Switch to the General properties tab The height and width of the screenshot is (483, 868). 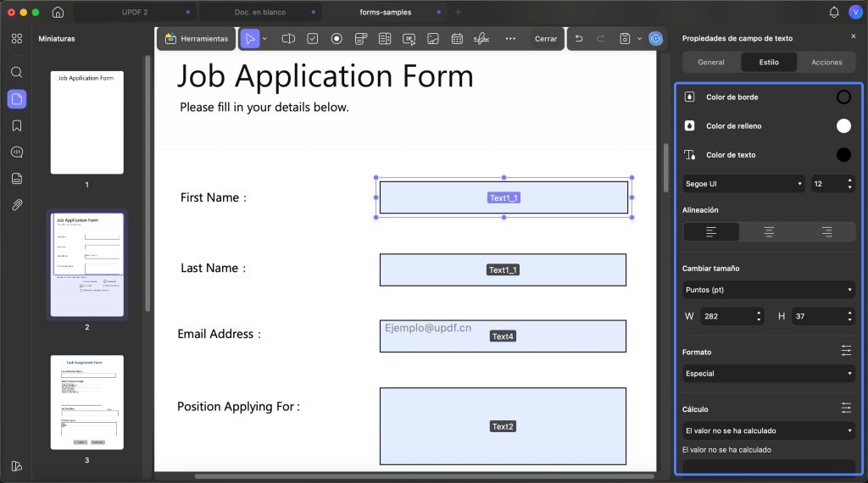coord(711,63)
